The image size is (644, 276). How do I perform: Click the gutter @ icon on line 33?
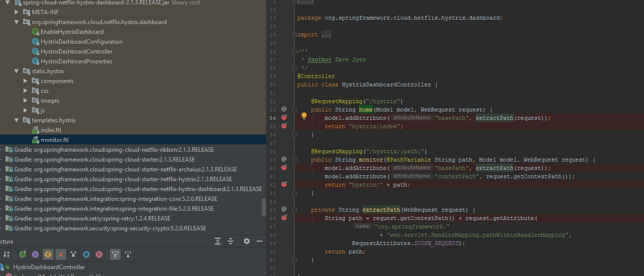point(284,109)
